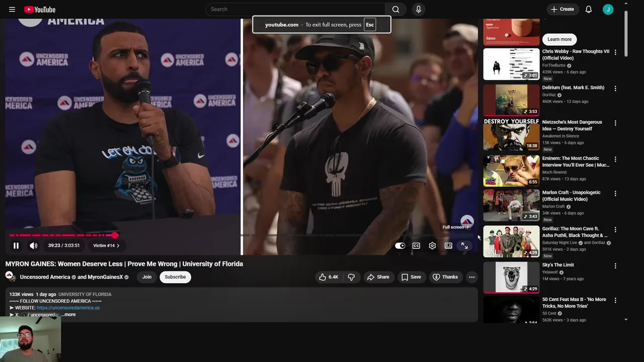644x362 pixels.
Task: Subscribe to the channel
Action: pyautogui.click(x=175, y=277)
